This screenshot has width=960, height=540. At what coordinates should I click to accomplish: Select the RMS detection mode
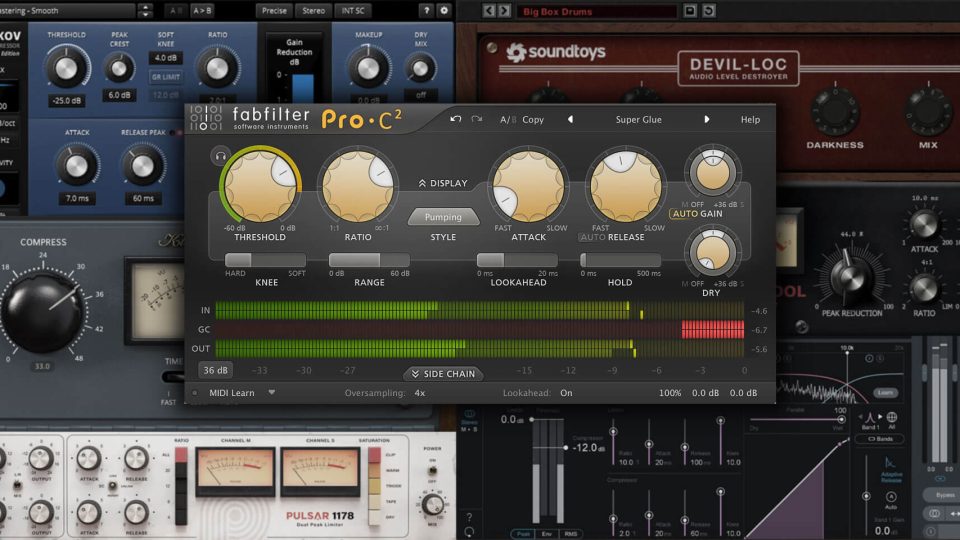pyautogui.click(x=570, y=534)
